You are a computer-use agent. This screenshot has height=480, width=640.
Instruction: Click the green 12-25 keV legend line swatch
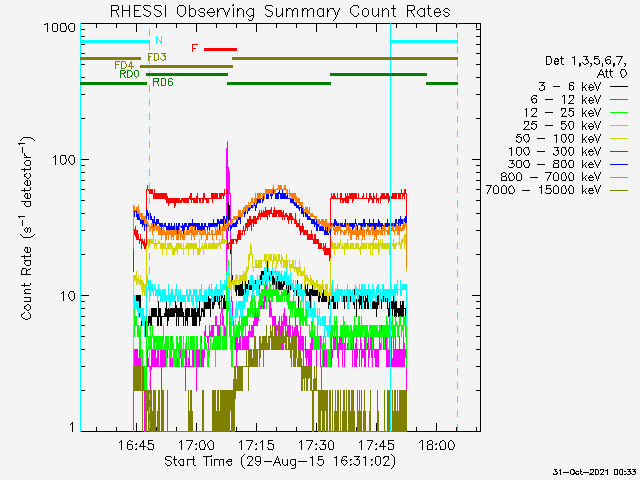click(x=619, y=113)
